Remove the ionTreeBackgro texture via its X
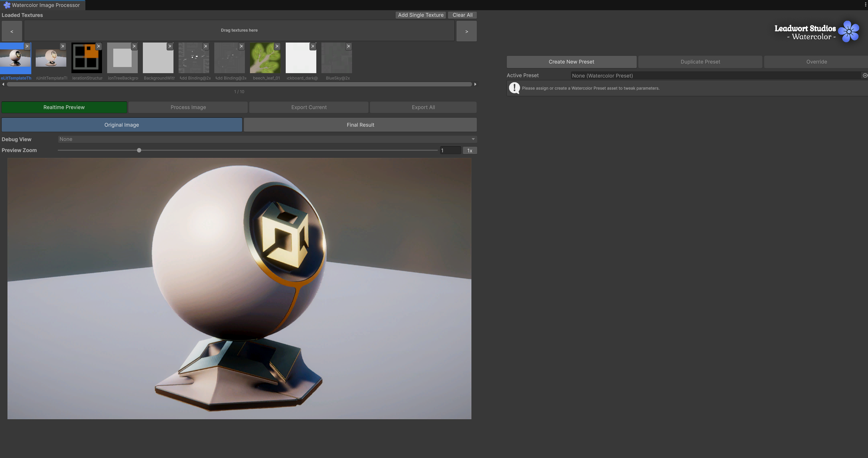Screen dimensions: 868x458 click(134, 46)
